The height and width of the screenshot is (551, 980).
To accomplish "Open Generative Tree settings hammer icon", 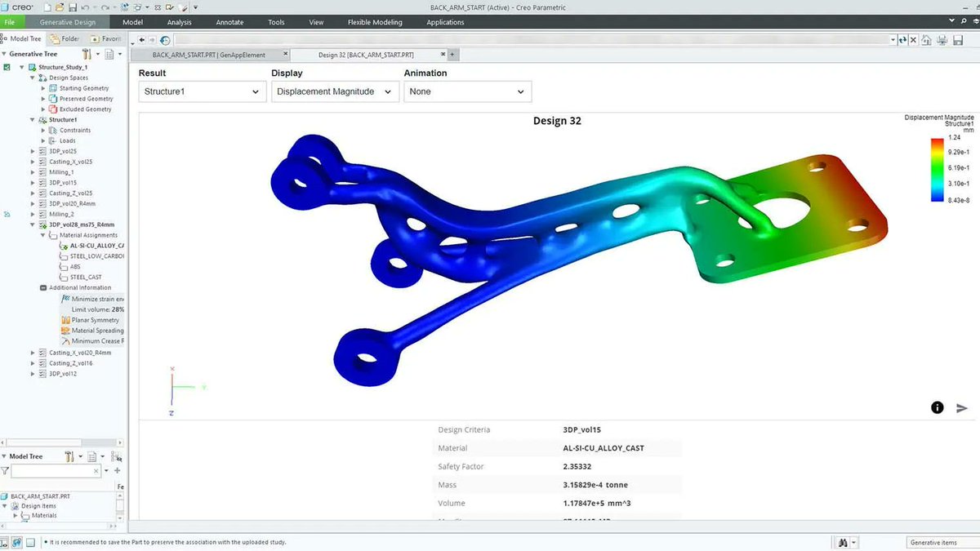I will click(86, 54).
